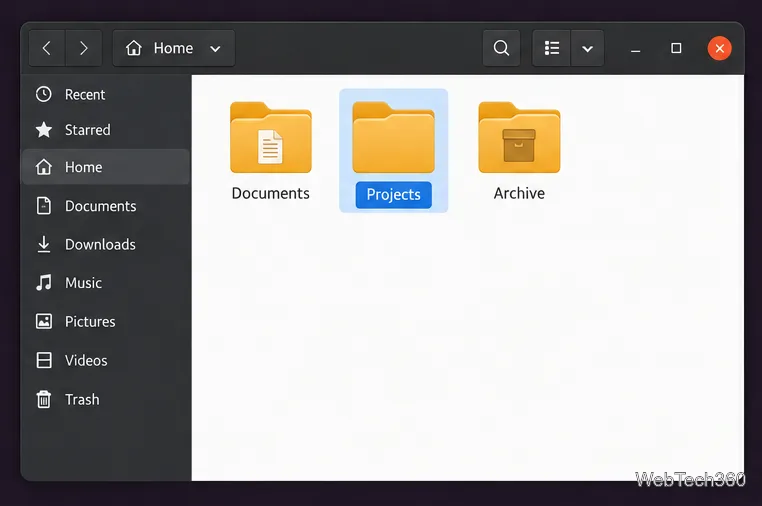Minimize the file manager window
The image size is (762, 506).
tap(635, 49)
